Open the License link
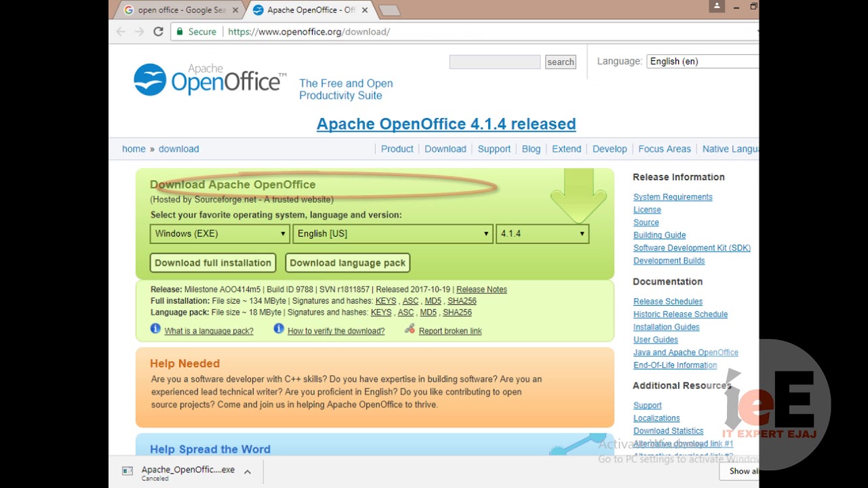The image size is (868, 488). pos(647,210)
